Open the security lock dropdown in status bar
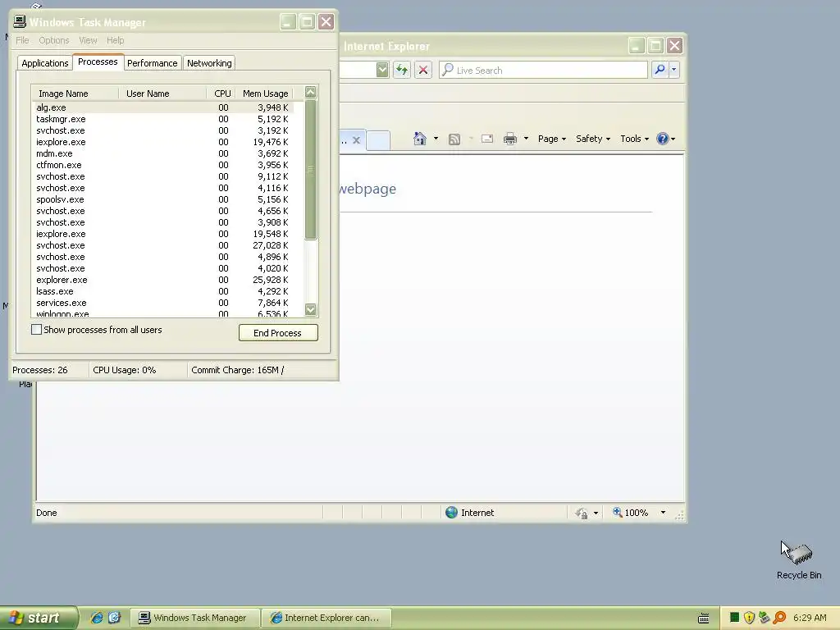This screenshot has width=840, height=630. click(596, 514)
